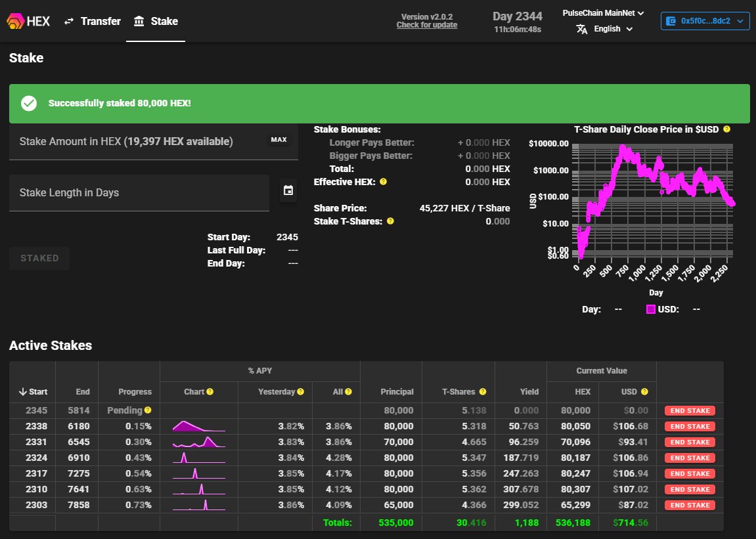Viewport: 756px width, 539px height.
Task: Click APY mini chart for stake 2324
Action: click(198, 458)
